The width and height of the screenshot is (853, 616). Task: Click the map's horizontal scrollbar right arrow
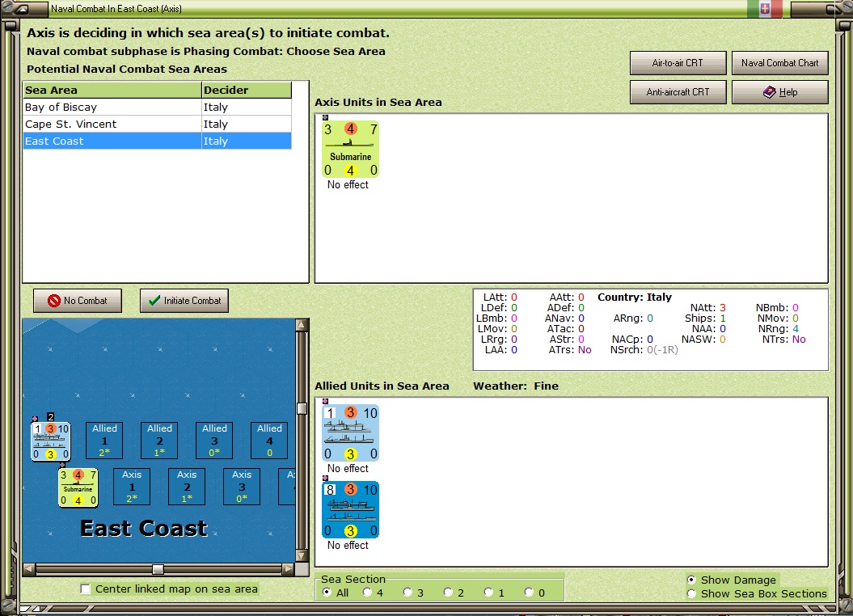pos(289,569)
